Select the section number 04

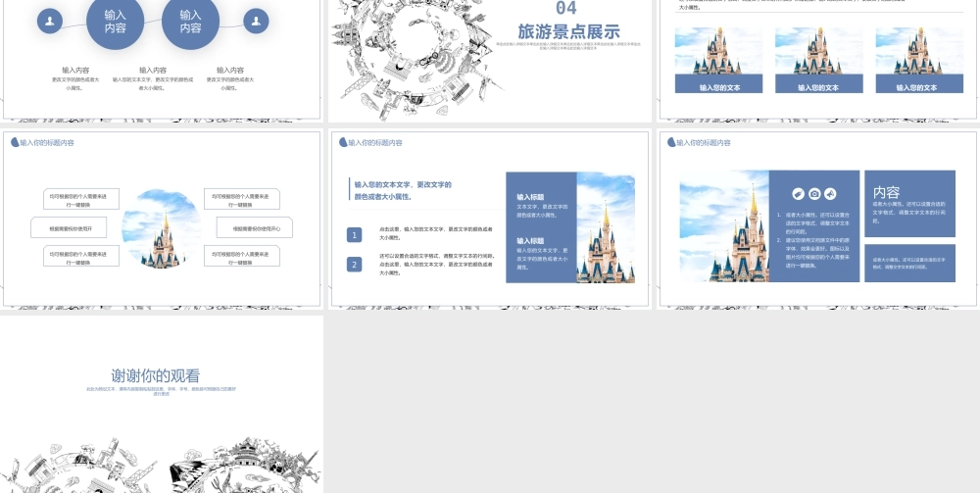(x=566, y=8)
